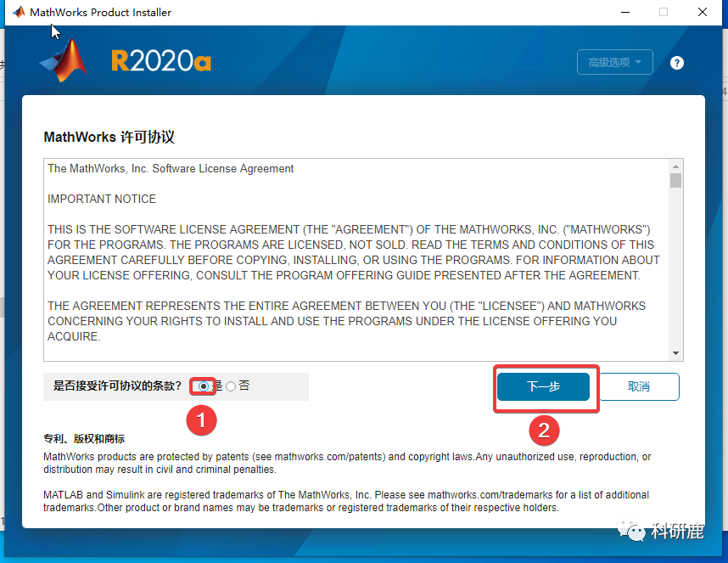Click the license scrollbar up arrow
Viewport: 728px width, 563px height.
click(x=675, y=166)
